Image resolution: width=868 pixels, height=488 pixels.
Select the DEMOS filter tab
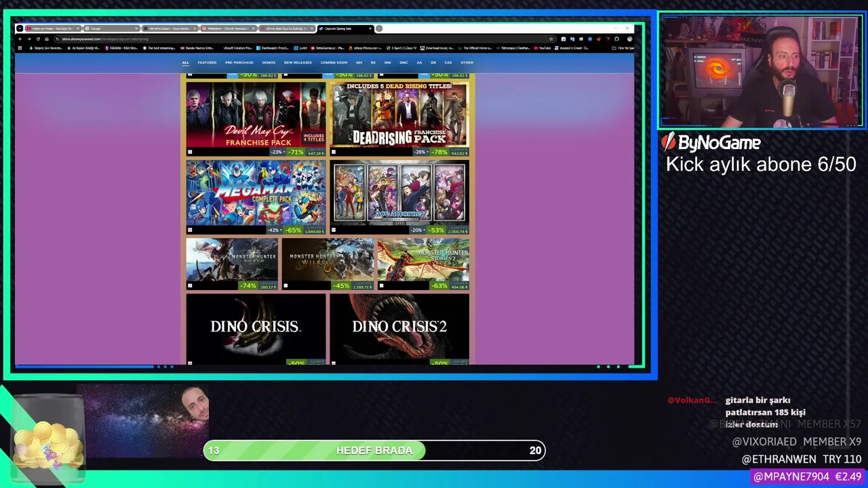(269, 62)
